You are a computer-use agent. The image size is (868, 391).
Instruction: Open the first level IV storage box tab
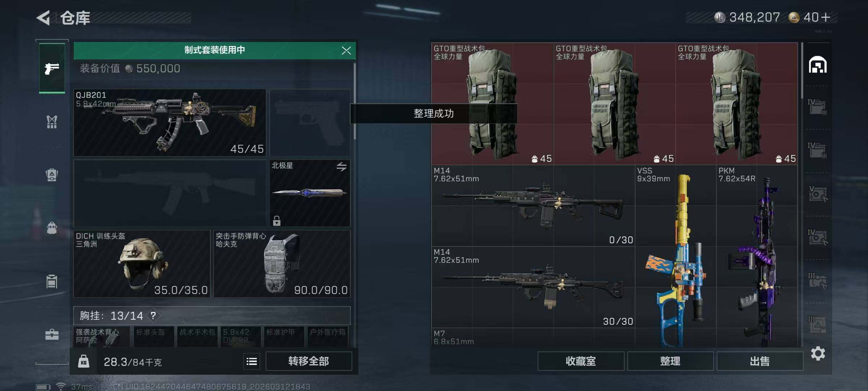coord(817,107)
